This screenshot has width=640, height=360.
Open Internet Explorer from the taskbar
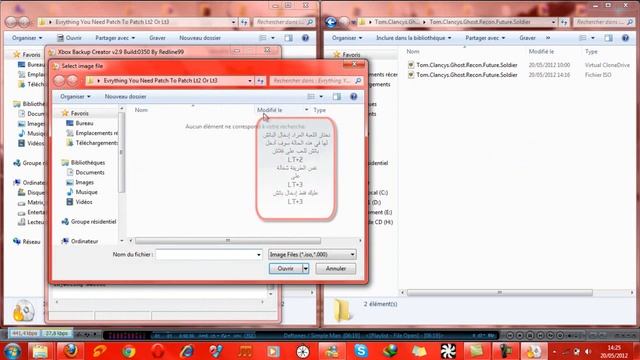[x=187, y=351]
